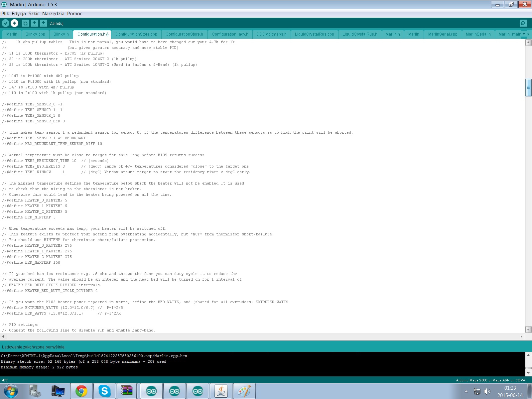Click the line '//#define TEMP_SENSOR_1_AS_REDUNDANT'
The width and height of the screenshot is (532, 399).
(x=44, y=138)
